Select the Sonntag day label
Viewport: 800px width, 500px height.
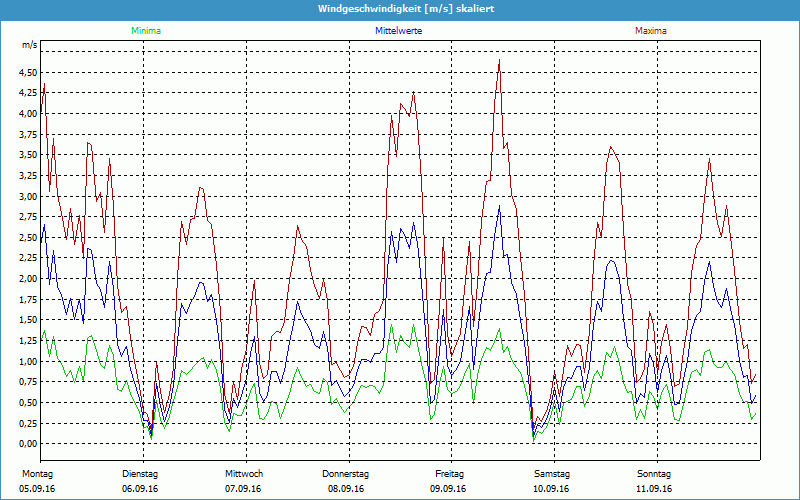tap(654, 474)
